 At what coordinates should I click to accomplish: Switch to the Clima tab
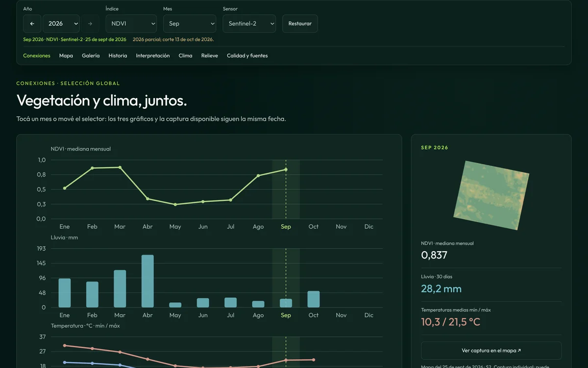tap(185, 56)
